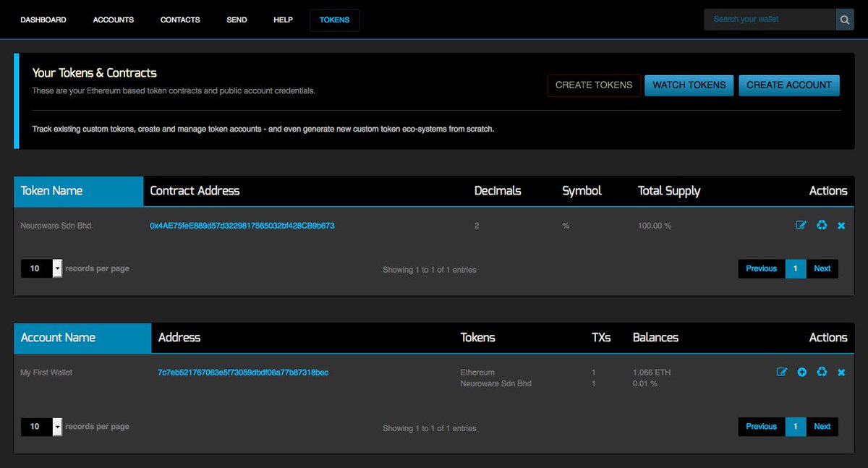
Task: Go to Next page in accounts table
Action: 822,427
